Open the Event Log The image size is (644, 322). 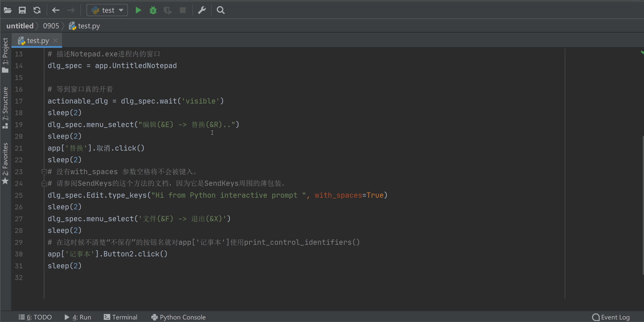[x=611, y=317]
